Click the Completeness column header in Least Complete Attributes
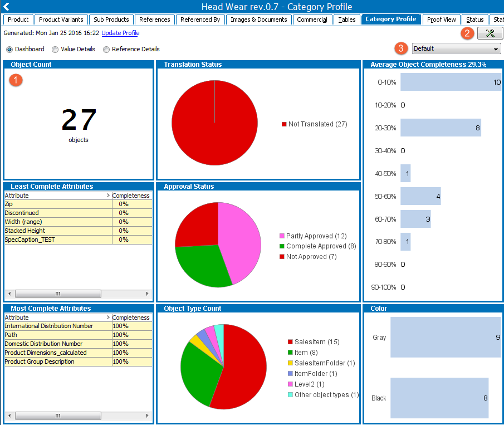 [x=131, y=196]
